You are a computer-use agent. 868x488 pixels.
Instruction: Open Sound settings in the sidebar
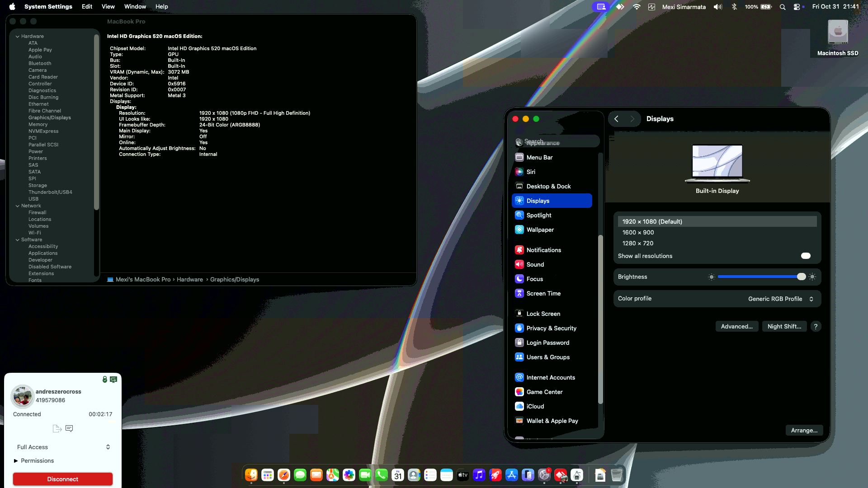[x=552, y=264]
